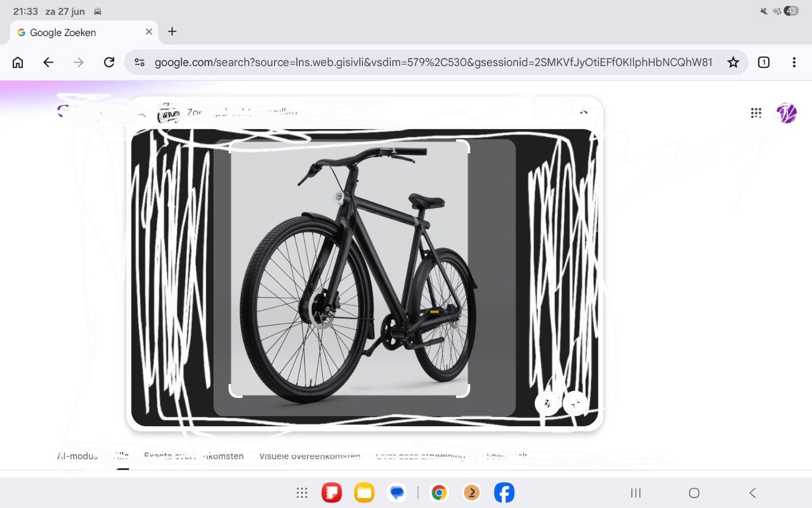Tap the Android back navigation button

(x=753, y=493)
